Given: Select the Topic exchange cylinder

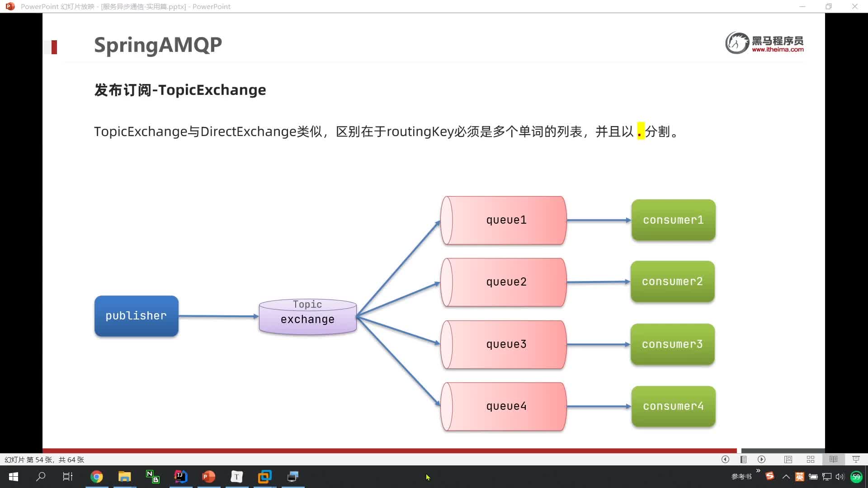Looking at the screenshot, I should [x=308, y=316].
